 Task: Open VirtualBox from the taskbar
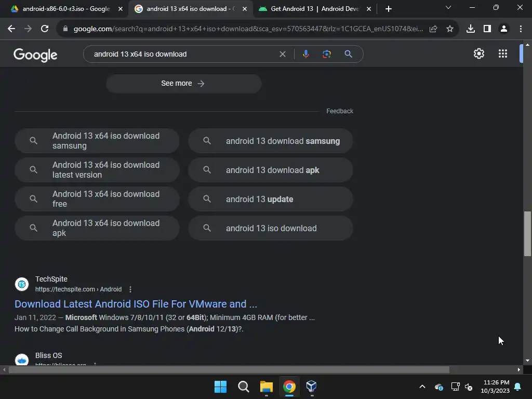(x=312, y=387)
